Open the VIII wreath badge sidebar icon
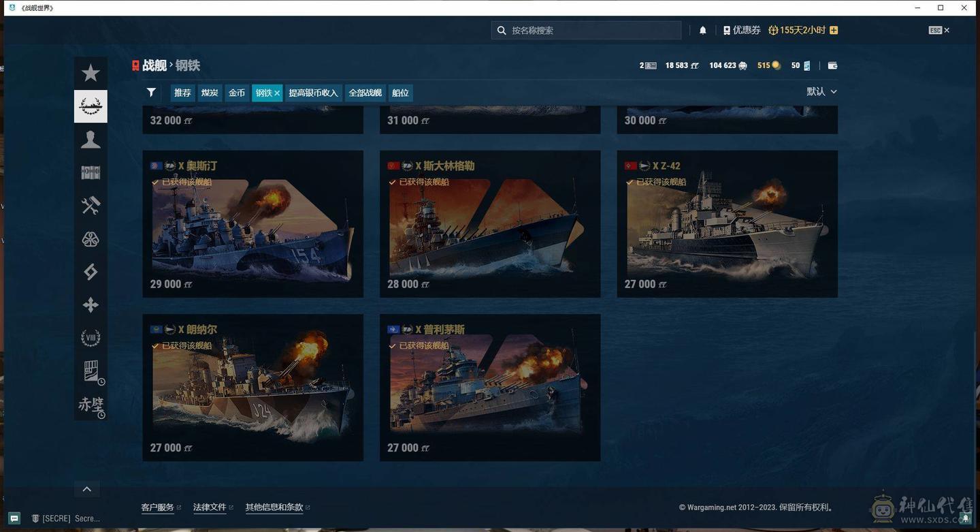This screenshot has width=980, height=532. 91,338
